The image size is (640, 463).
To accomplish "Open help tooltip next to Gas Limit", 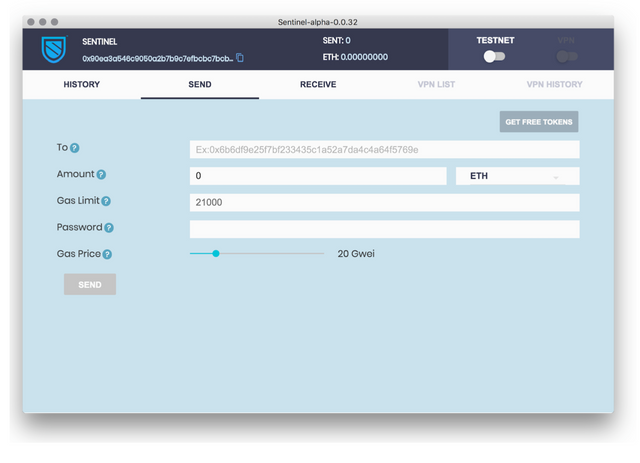I will [x=106, y=201].
